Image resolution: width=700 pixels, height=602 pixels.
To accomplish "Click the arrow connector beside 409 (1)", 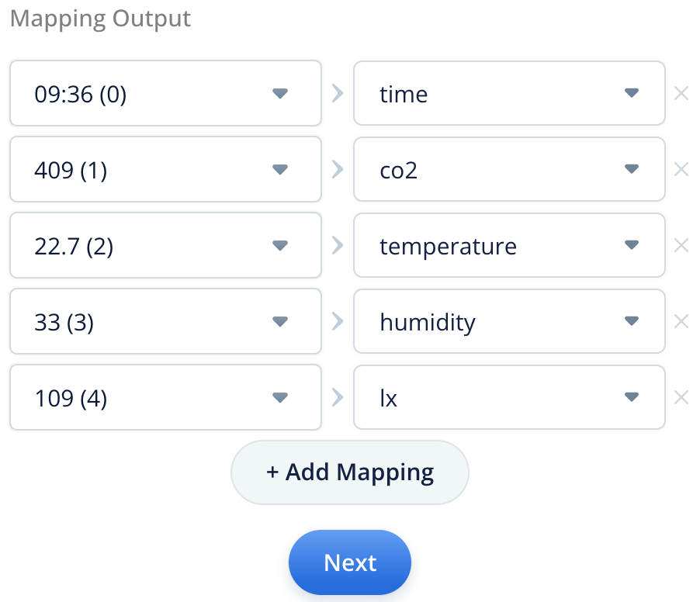I will click(338, 169).
